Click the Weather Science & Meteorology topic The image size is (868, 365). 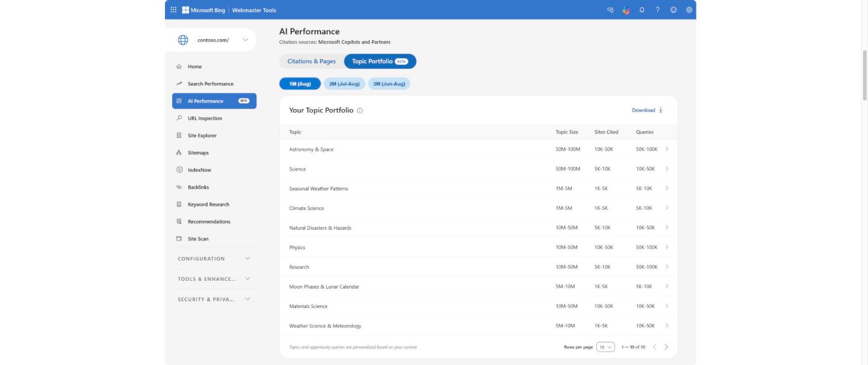pos(325,326)
